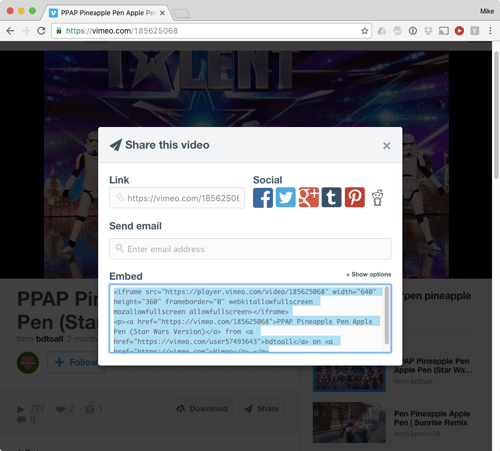Viewport: 500px width, 451px height.
Task: Open Pen Pineapple Apple Pen Sunrise Remix thumbnail
Action: pos(349,422)
